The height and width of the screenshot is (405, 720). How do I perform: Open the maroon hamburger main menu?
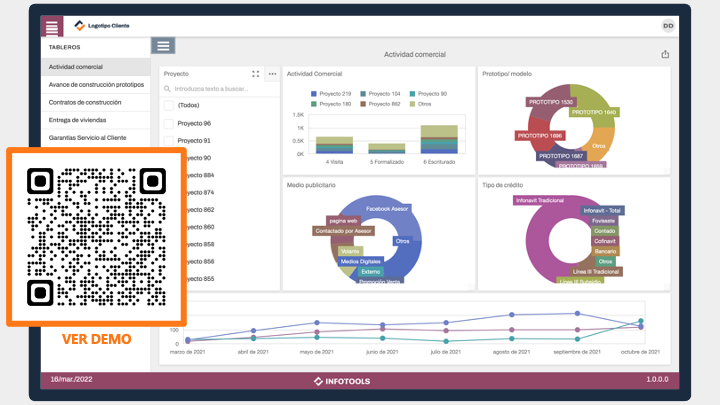point(52,26)
